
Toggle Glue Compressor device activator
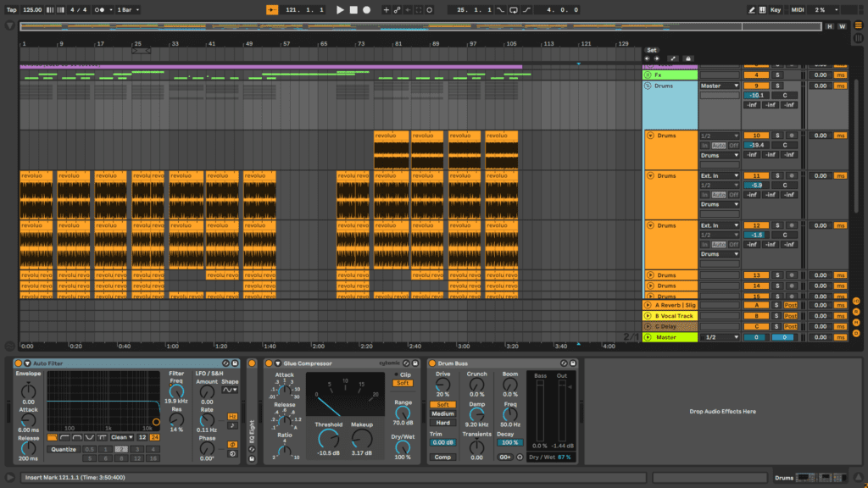[269, 363]
